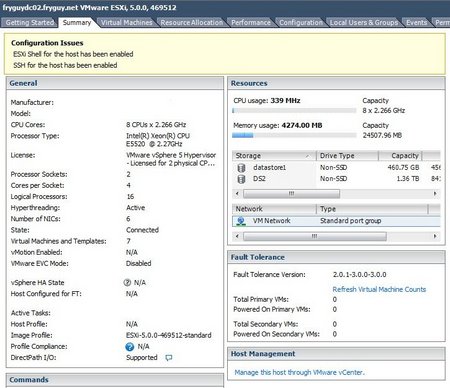Screen dimensions: 450x388
Task: Click the 'Supported' DirectPath I/O value
Action: pyautogui.click(x=142, y=358)
